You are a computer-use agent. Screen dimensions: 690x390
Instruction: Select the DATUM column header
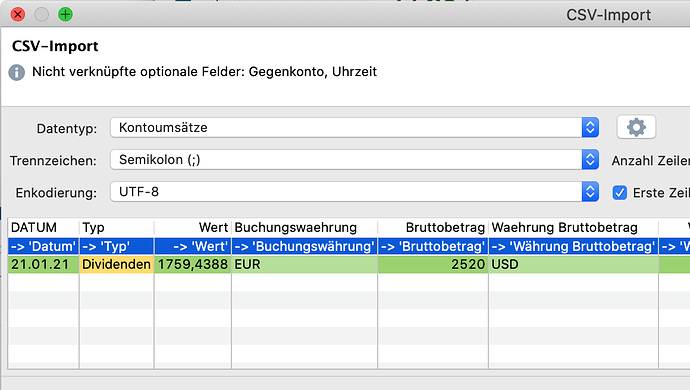coord(44,228)
